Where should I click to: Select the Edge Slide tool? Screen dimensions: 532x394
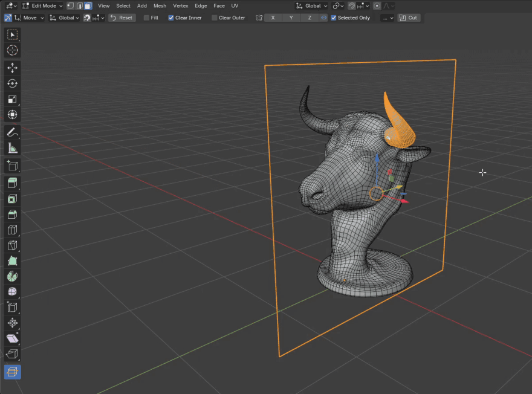(12, 307)
